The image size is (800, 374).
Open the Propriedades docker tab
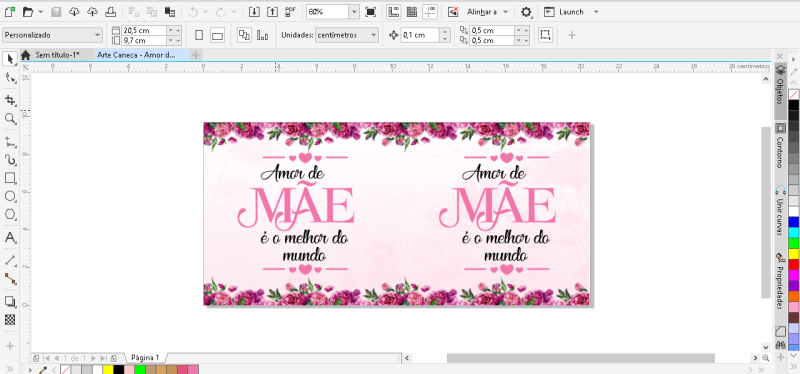coord(780,282)
